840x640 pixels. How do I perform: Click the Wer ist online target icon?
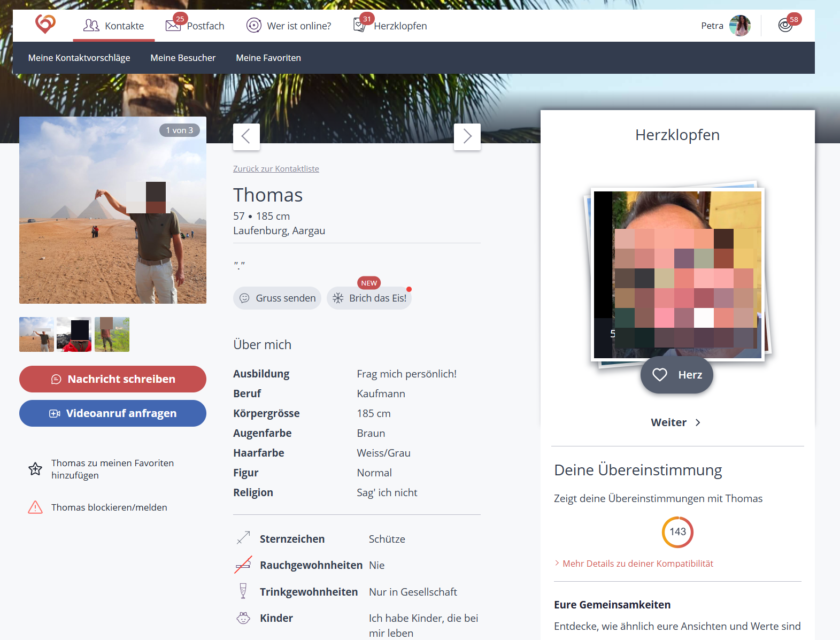(253, 26)
